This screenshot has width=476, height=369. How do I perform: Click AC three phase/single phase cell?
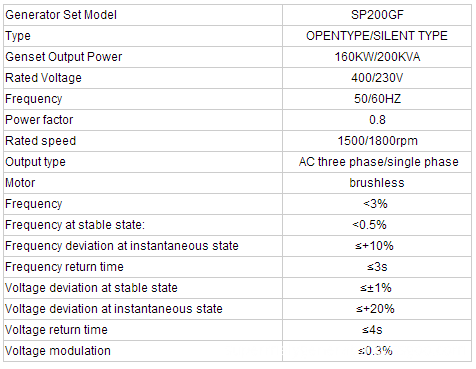pos(378,162)
